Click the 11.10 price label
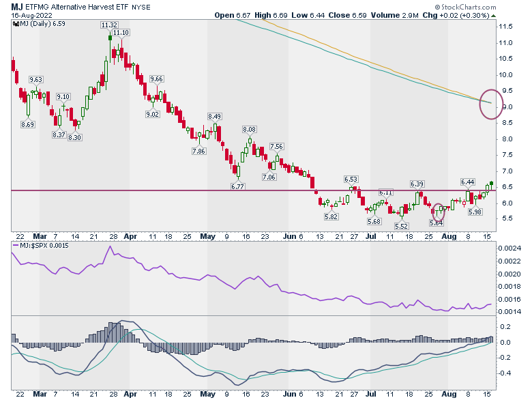 click(x=121, y=32)
